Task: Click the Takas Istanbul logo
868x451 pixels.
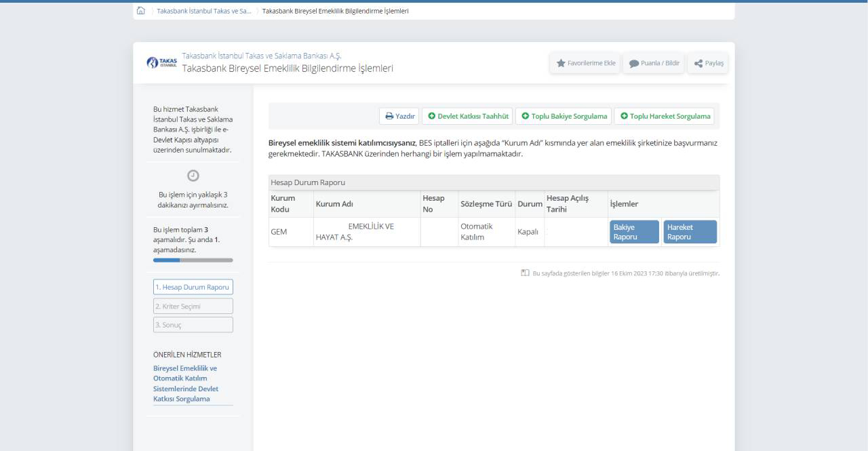Action: [x=162, y=62]
